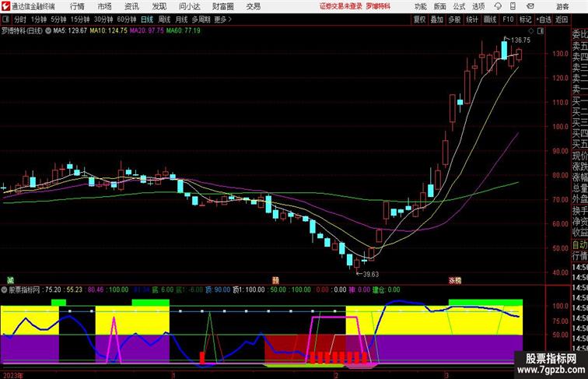Image resolution: width=588 pixels, height=379 pixels.
Task: Click the 画线 drawing toolbar button
Action: click(490, 19)
